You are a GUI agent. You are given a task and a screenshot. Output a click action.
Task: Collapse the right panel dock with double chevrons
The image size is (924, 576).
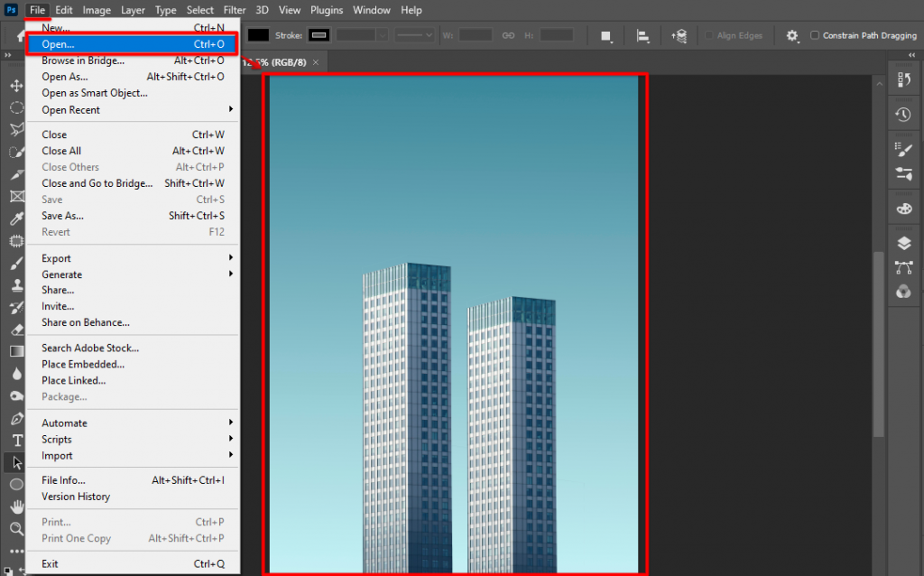coord(911,55)
